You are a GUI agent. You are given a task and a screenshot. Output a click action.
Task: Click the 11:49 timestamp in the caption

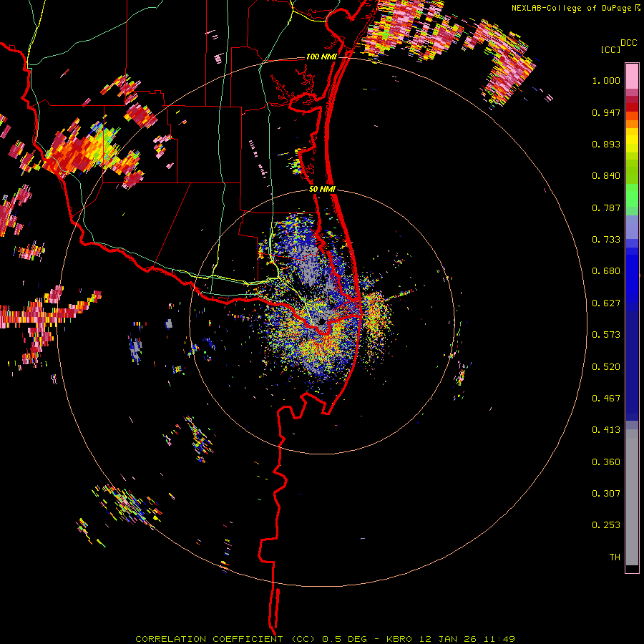point(499,639)
